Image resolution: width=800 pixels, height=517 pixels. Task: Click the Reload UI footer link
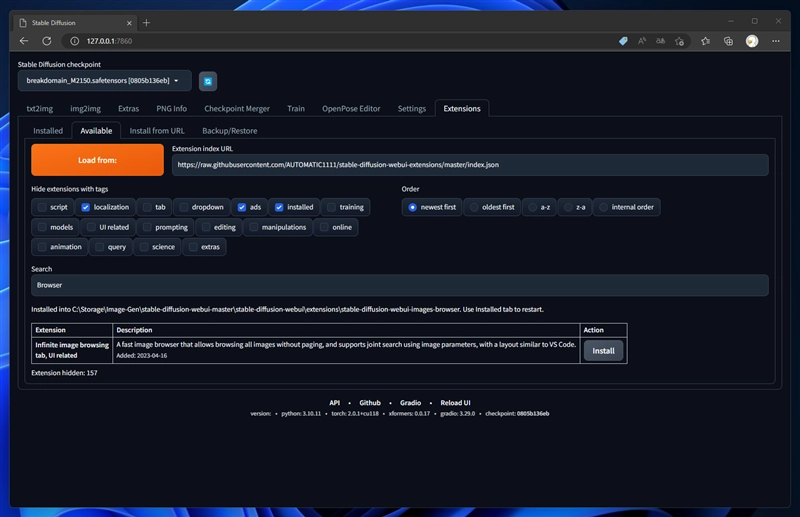point(455,403)
